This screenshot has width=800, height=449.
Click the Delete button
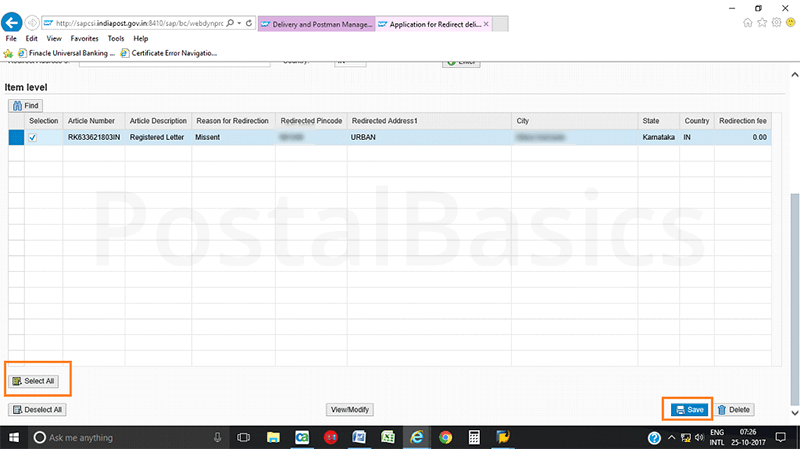tap(733, 410)
